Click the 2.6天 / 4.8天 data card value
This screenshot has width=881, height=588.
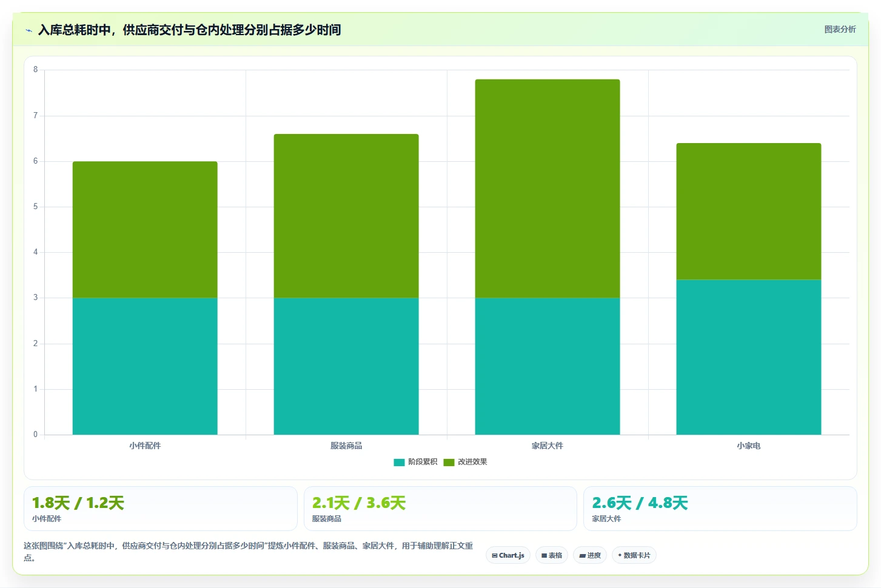pos(640,503)
